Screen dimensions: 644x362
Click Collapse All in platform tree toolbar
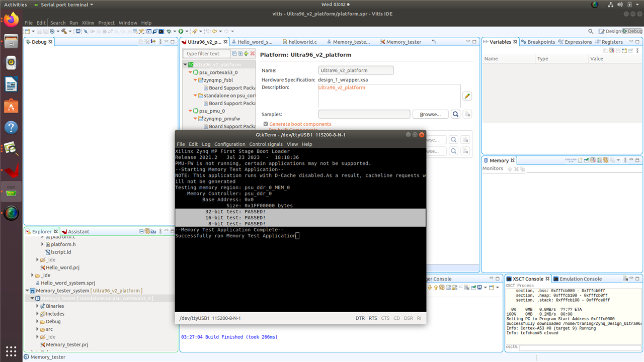(x=234, y=53)
